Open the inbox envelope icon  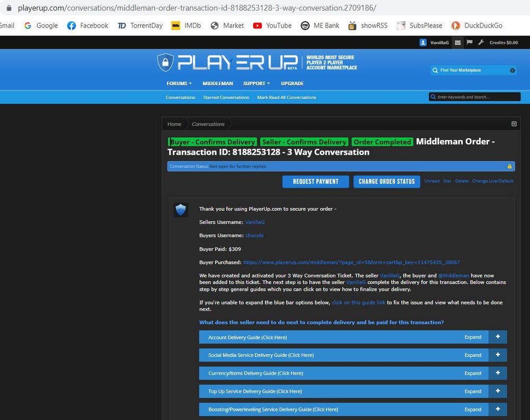(458, 42)
